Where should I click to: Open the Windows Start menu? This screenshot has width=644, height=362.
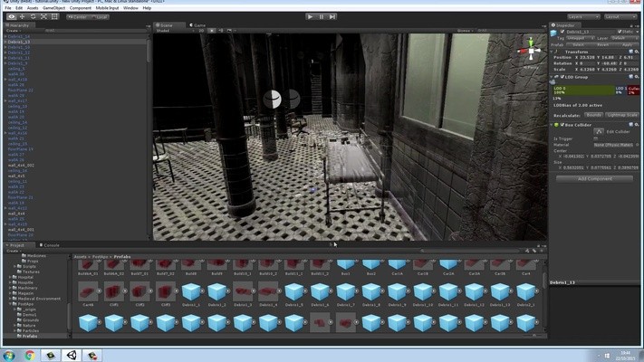tap(9, 355)
